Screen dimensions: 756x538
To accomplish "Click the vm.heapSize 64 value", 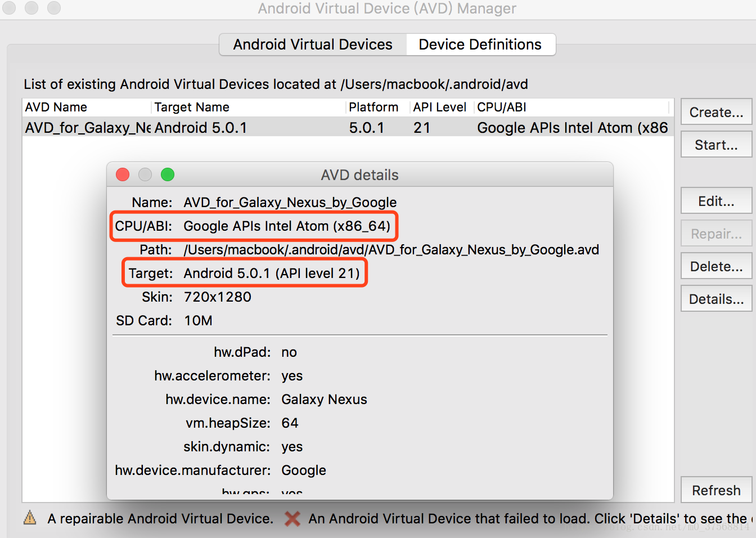I will tap(290, 423).
